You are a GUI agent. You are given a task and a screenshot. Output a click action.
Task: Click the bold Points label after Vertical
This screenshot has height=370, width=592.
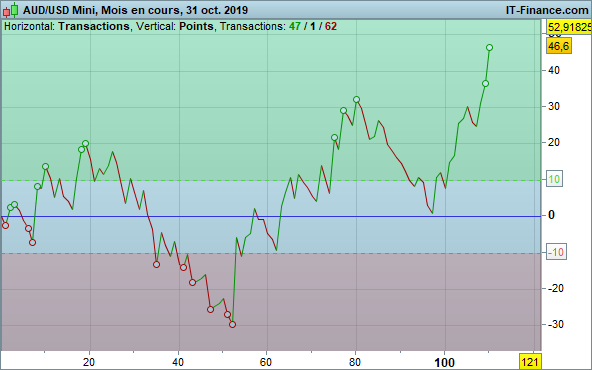pos(196,26)
